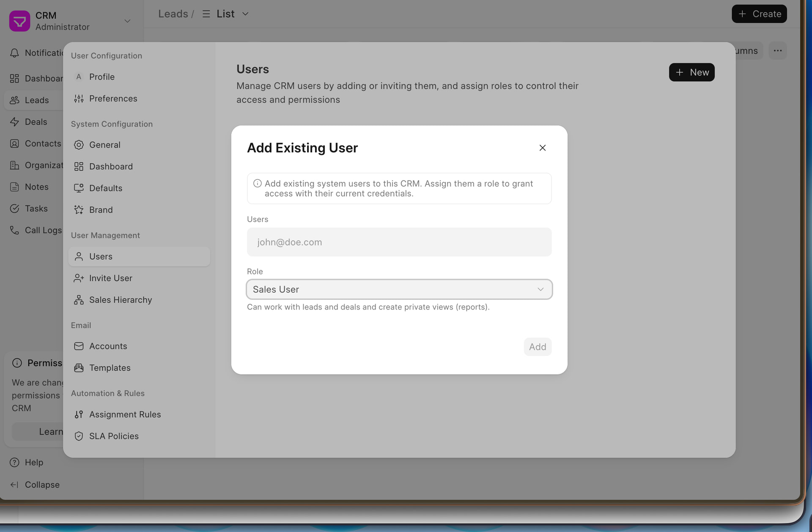Click the Defaults monitor icon
This screenshot has width=812, height=532.
click(79, 188)
